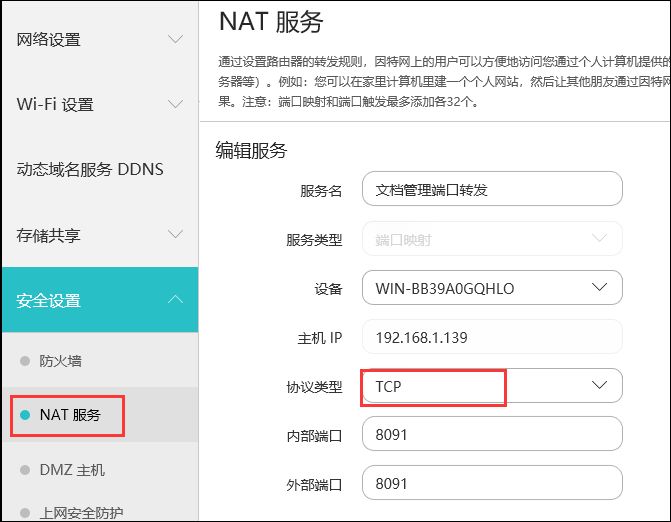
Task: Collapse 安全设置 using its up chevron
Action: click(175, 300)
